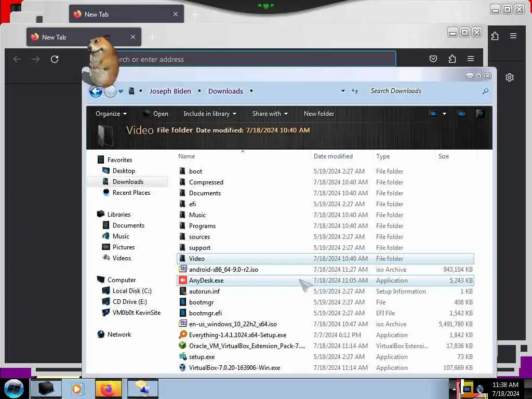Click the setup.exe file icon
The image size is (532, 399).
click(x=183, y=356)
